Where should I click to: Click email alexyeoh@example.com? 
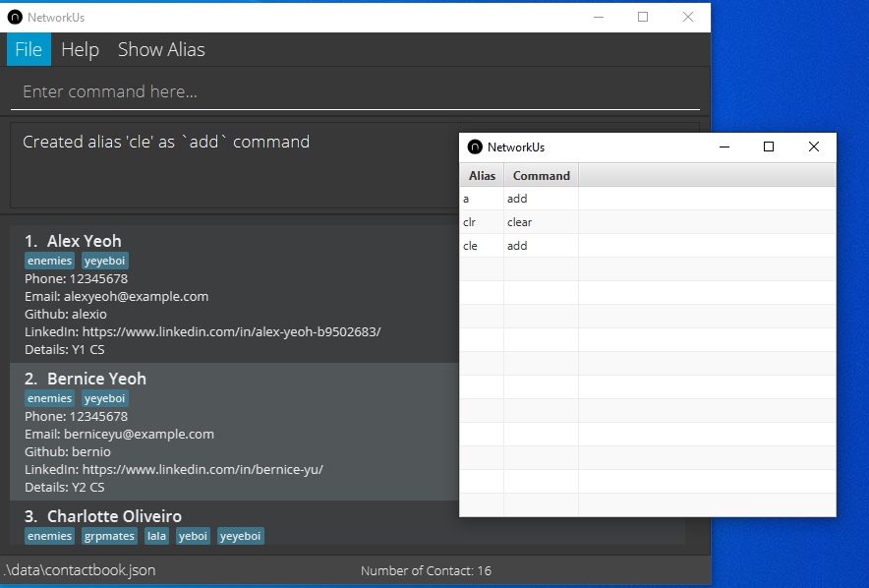137,297
